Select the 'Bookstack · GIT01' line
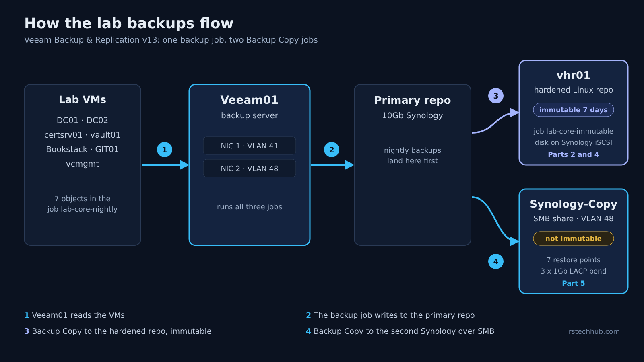The width and height of the screenshot is (644, 362). 83,149
